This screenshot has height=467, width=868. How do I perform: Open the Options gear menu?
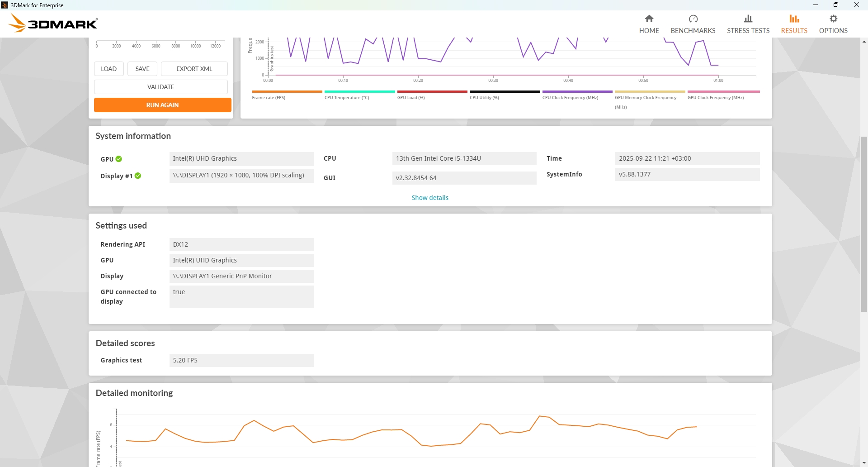[x=833, y=24]
